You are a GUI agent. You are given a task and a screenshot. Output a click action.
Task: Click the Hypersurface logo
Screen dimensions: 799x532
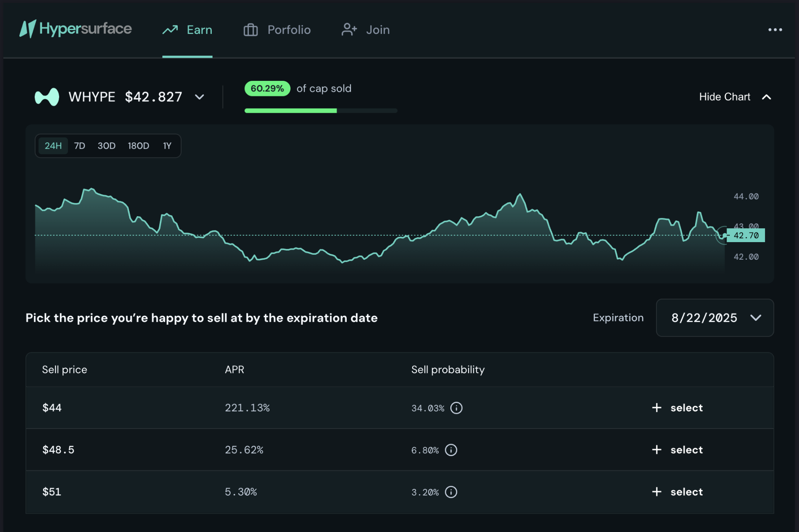point(75,29)
